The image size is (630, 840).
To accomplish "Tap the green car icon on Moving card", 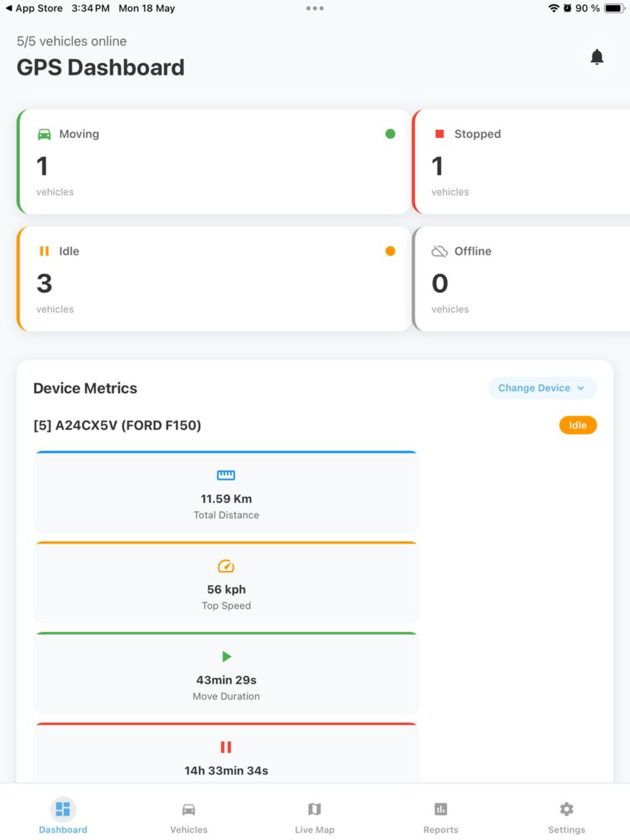I will point(45,134).
